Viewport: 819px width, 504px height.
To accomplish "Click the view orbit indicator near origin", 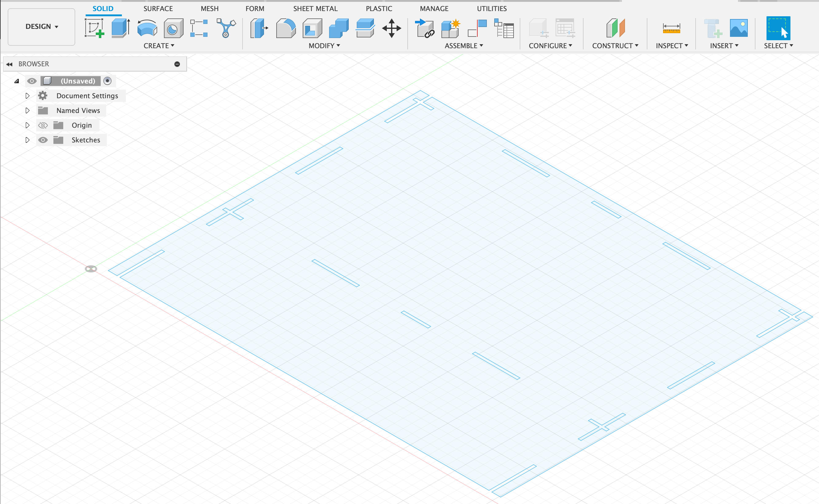I will [x=91, y=268].
